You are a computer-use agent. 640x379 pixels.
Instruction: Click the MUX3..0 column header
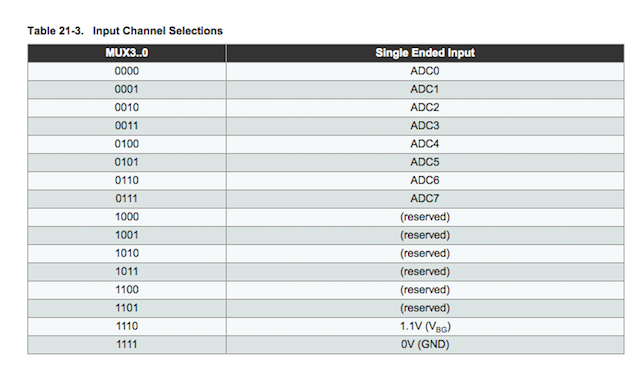coord(127,53)
